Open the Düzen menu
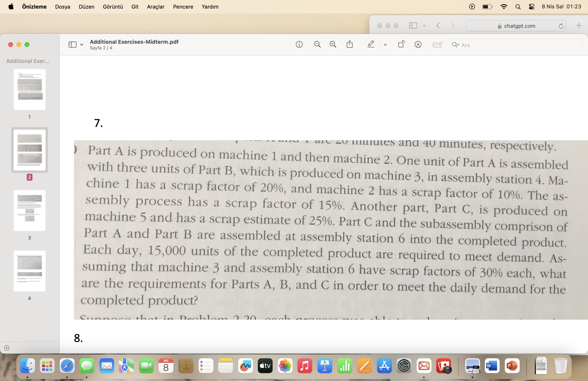This screenshot has height=381, width=588. [87, 7]
